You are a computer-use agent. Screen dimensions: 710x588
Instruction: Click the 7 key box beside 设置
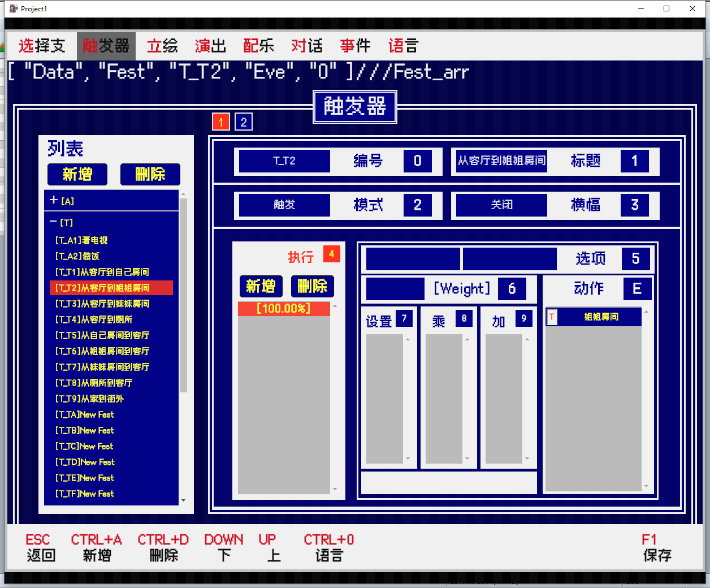tap(404, 318)
